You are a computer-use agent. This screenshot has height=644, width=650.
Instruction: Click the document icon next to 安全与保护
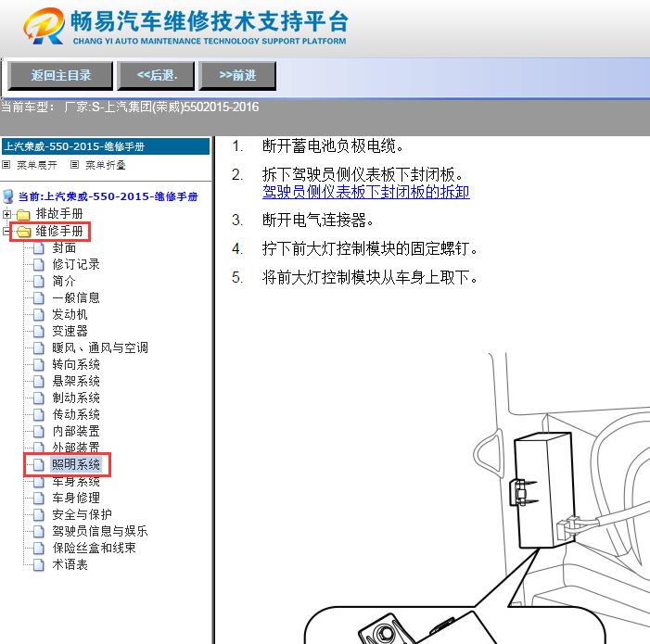pyautogui.click(x=39, y=515)
